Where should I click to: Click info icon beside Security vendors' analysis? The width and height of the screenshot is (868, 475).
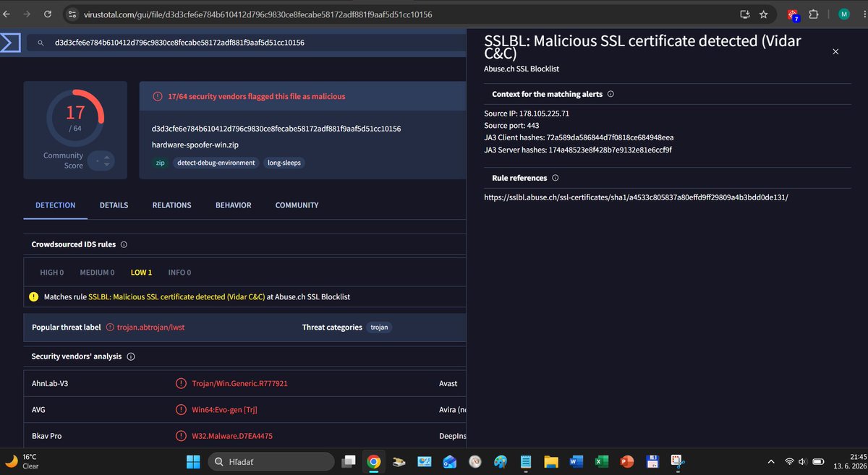click(x=131, y=356)
